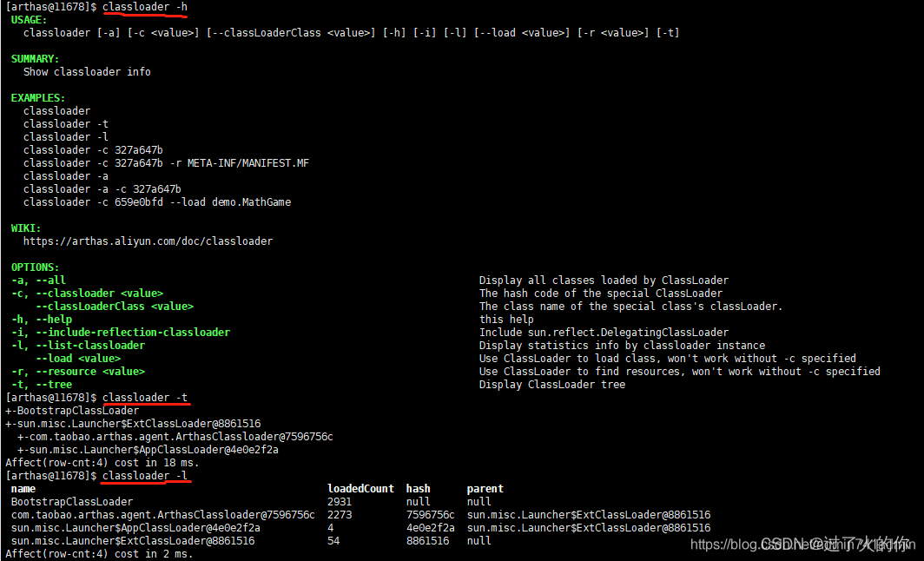924x561 pixels.
Task: Click the AppClassLoader@4e0e2f2a tree node
Action: coord(154,450)
